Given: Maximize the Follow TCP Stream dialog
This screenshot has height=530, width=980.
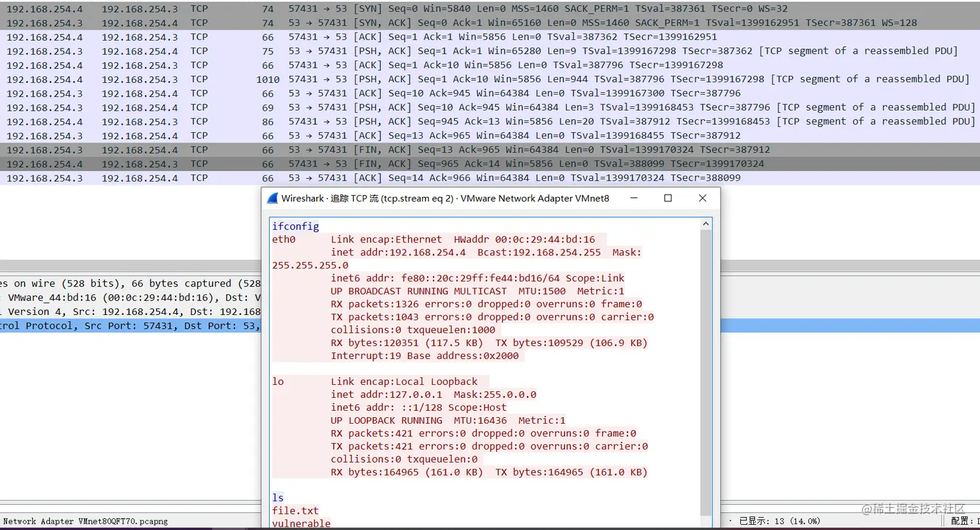Looking at the screenshot, I should (668, 198).
